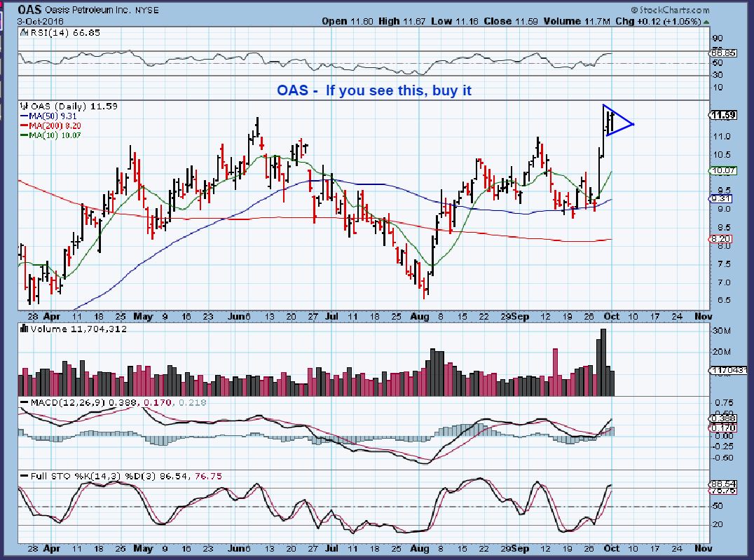Click the line icon beside the RSI(14) label
Image resolution: width=754 pixels, height=560 pixels.
click(24, 33)
